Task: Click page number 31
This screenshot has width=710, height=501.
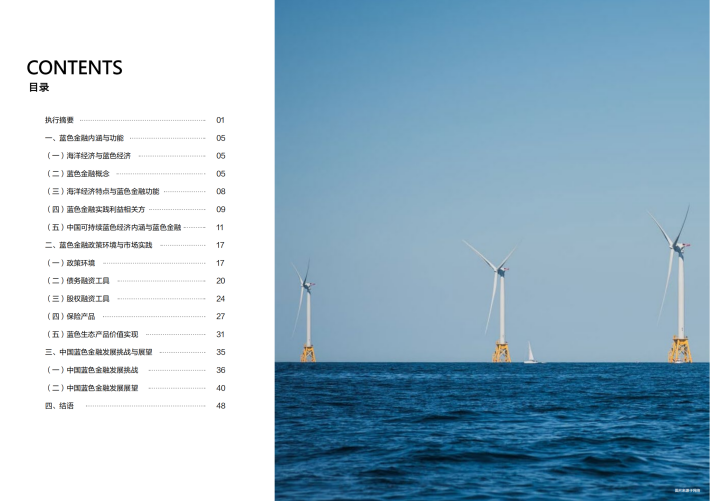Action: pos(221,334)
